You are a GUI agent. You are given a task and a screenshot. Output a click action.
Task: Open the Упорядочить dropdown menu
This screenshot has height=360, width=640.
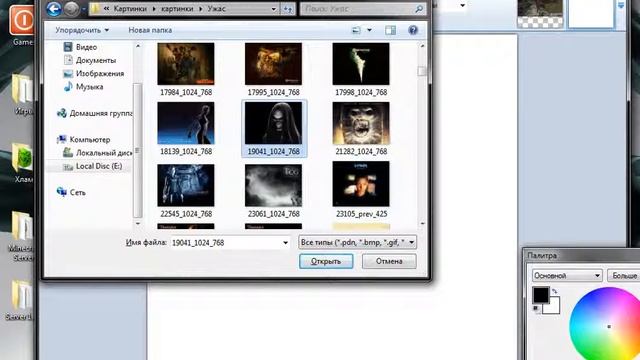pyautogui.click(x=82, y=30)
